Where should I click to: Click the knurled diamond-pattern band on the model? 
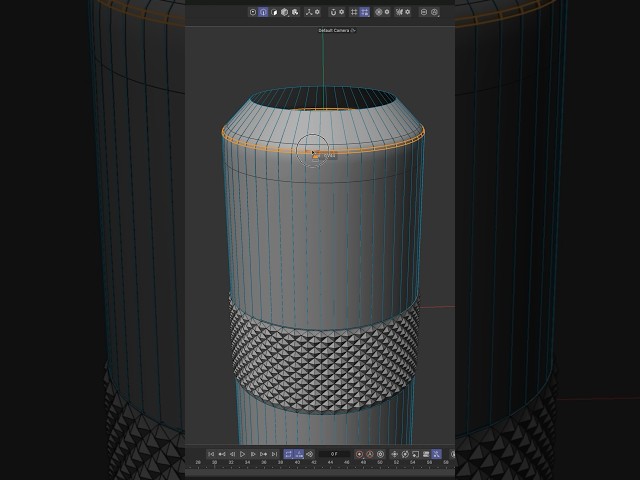click(x=324, y=363)
